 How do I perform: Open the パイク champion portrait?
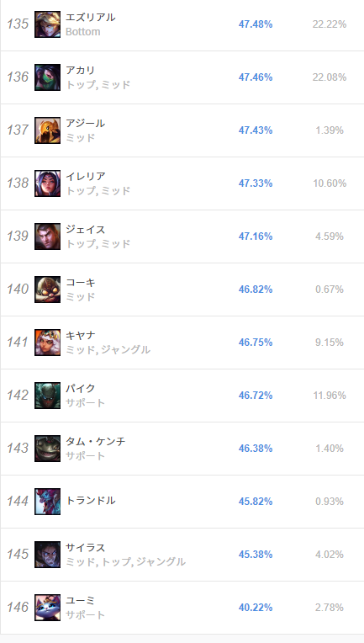pos(47,396)
